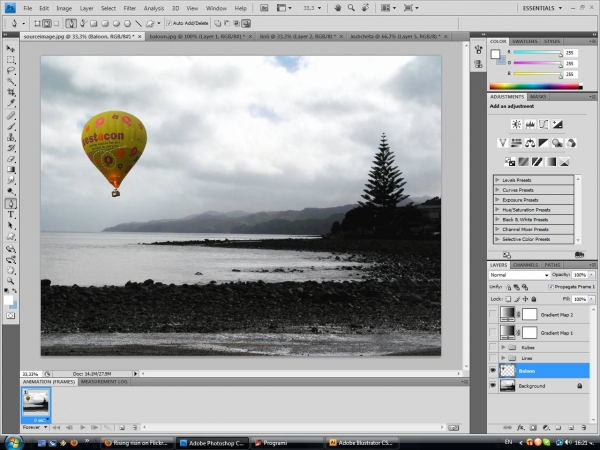
Task: Open the Filter menu
Action: coord(129,8)
